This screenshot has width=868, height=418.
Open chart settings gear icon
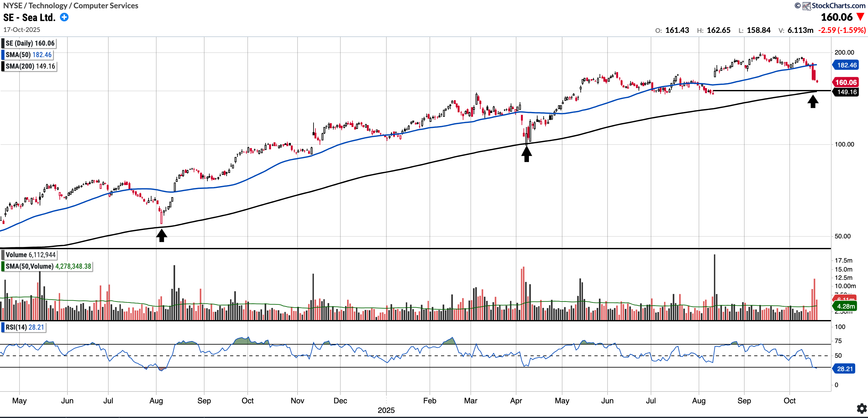pyautogui.click(x=862, y=408)
